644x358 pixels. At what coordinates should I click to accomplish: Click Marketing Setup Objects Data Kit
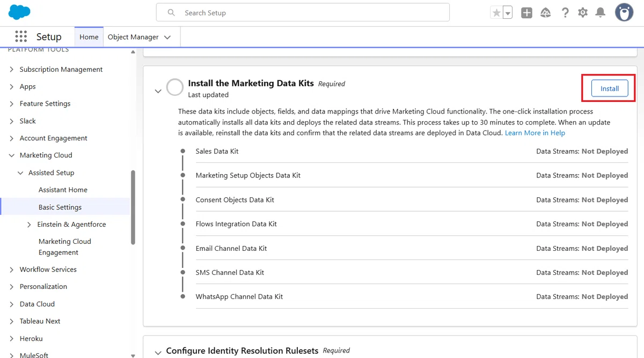tap(248, 175)
